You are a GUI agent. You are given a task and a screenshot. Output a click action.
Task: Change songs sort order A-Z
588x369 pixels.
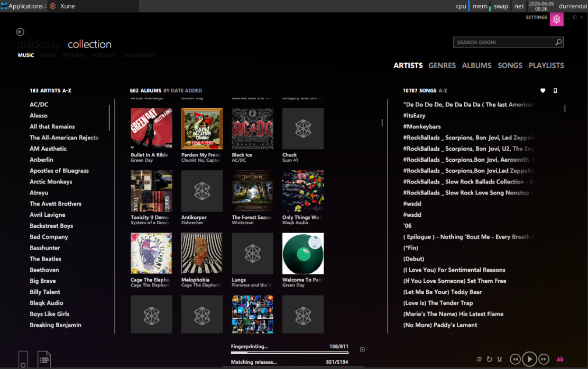(x=443, y=90)
